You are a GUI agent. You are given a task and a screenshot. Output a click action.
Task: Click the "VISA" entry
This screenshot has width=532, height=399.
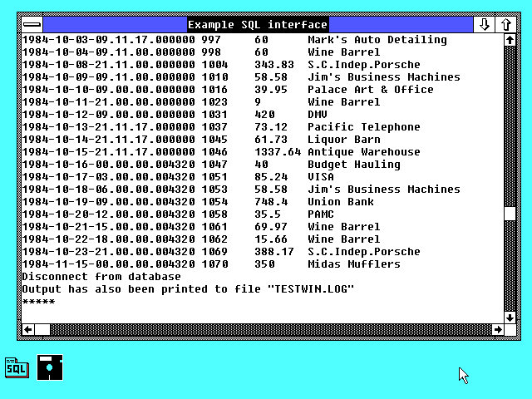click(321, 177)
